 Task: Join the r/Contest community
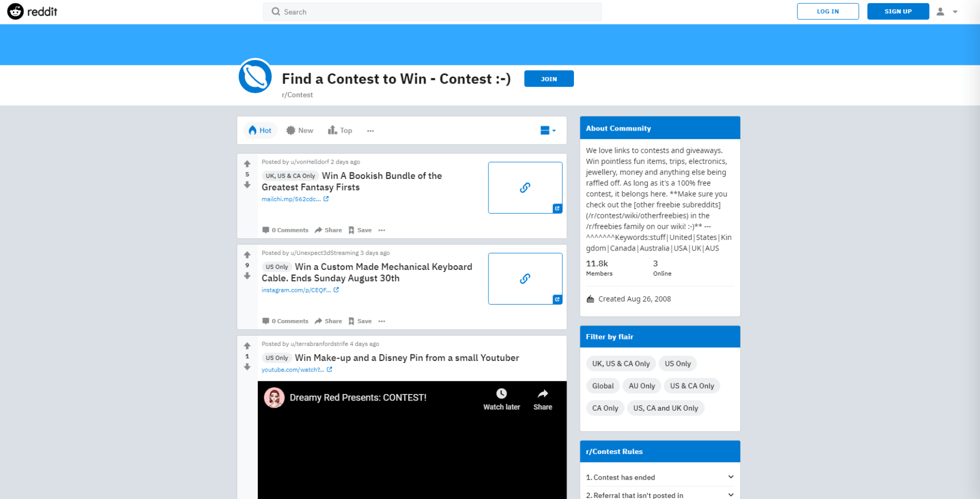pos(548,79)
